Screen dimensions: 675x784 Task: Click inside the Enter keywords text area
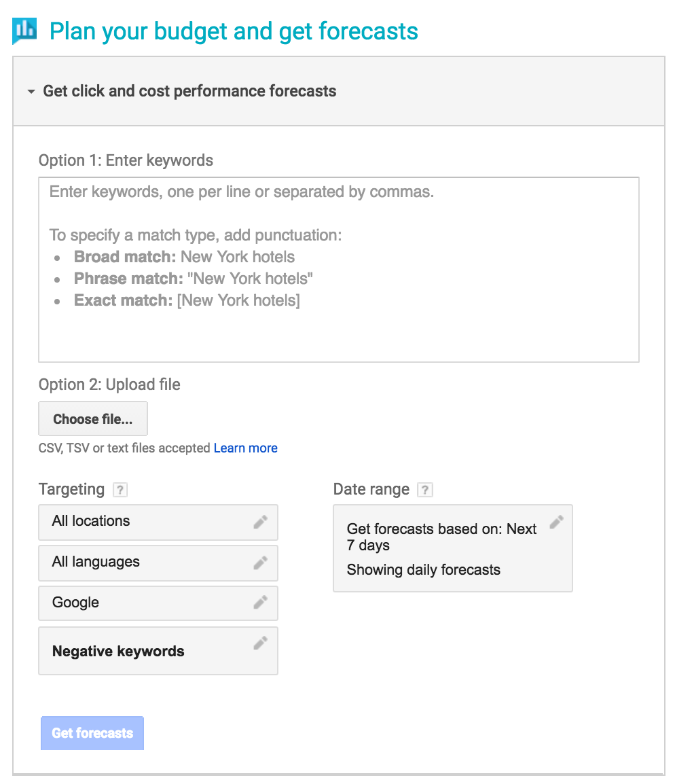click(339, 270)
